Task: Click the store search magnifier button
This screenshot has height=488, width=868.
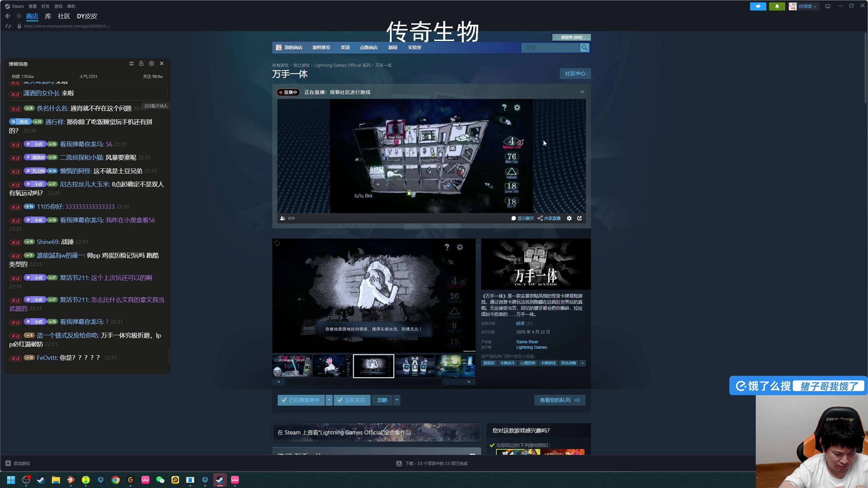Action: tap(585, 48)
